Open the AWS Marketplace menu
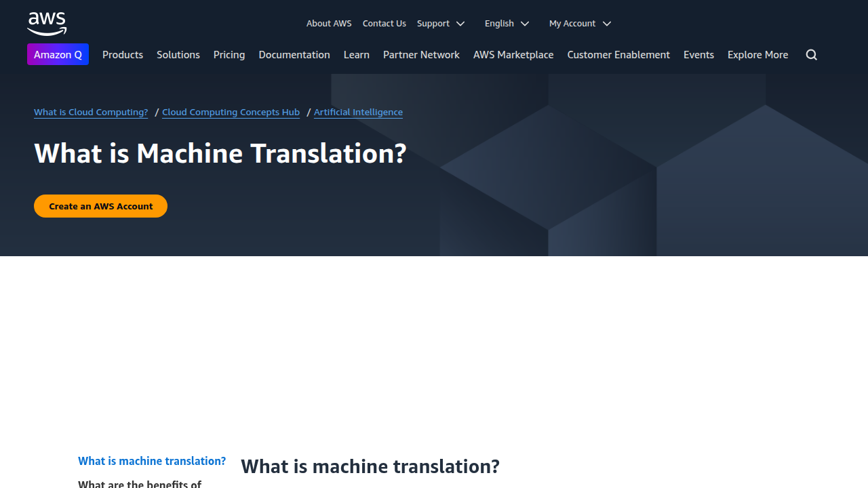The height and width of the screenshot is (488, 868). point(513,55)
